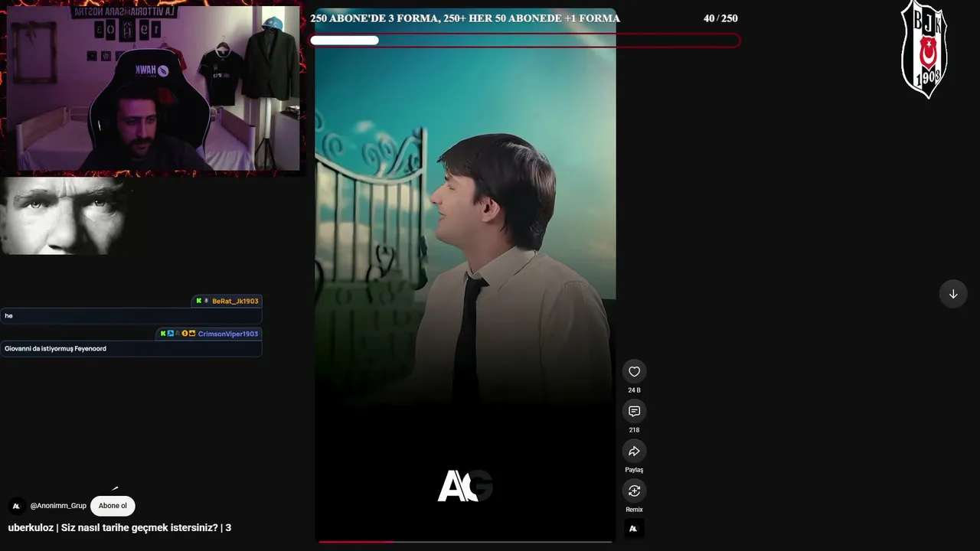Screen dimensions: 980x551
Task: Click the subscriber goal progress bar
Action: point(524,41)
